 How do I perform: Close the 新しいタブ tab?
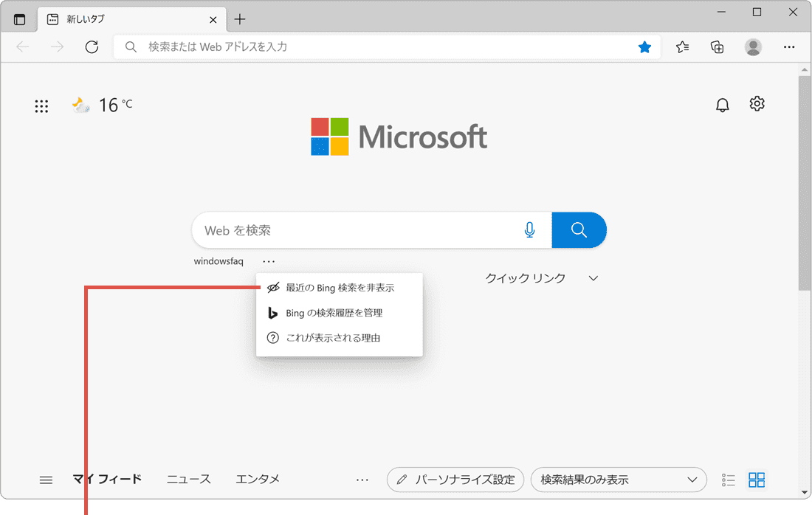pos(213,20)
